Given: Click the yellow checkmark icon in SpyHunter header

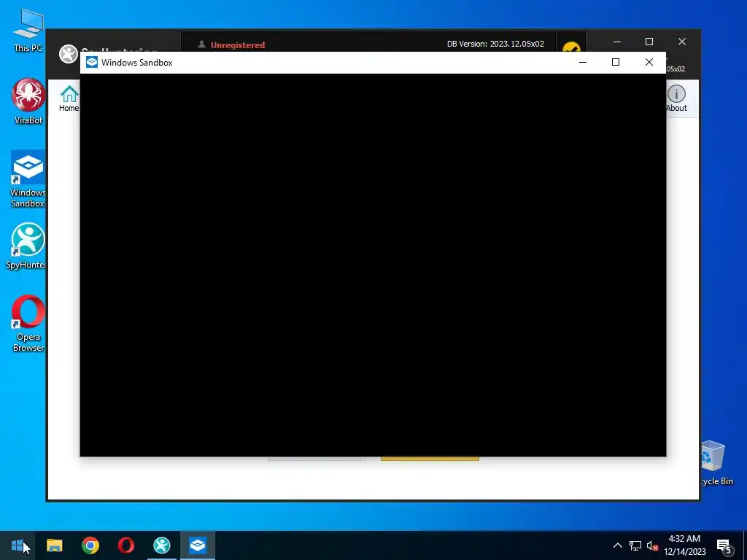Looking at the screenshot, I should pos(570,47).
